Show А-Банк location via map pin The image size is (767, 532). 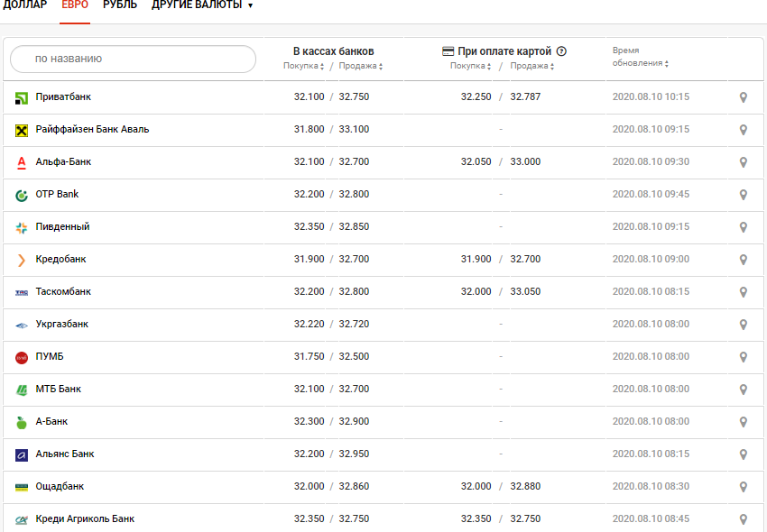pyautogui.click(x=743, y=422)
